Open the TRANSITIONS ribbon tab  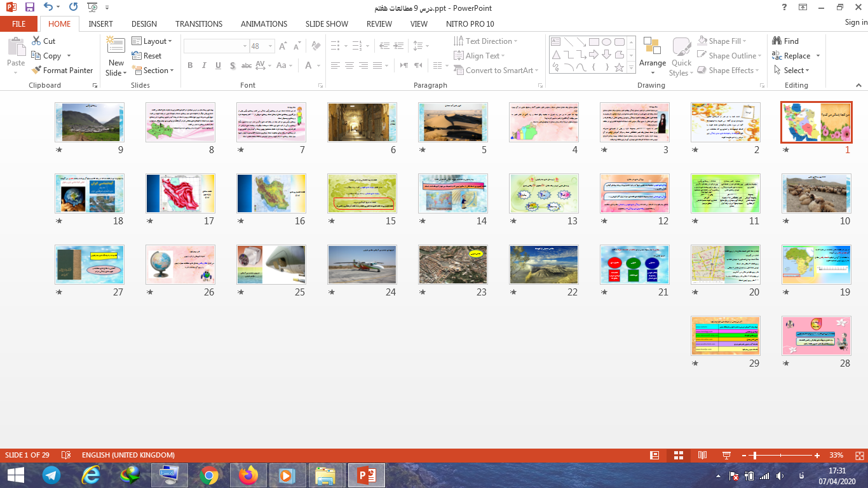click(199, 24)
